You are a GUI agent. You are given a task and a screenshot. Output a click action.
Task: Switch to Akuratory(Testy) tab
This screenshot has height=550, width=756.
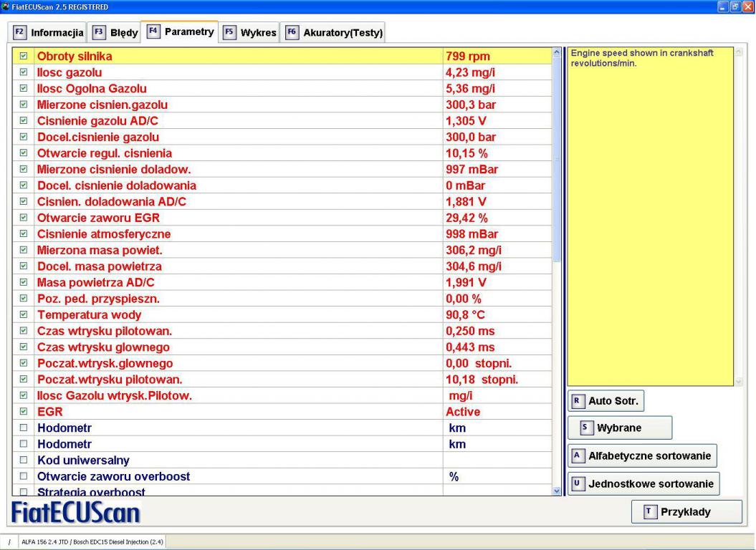click(x=334, y=32)
